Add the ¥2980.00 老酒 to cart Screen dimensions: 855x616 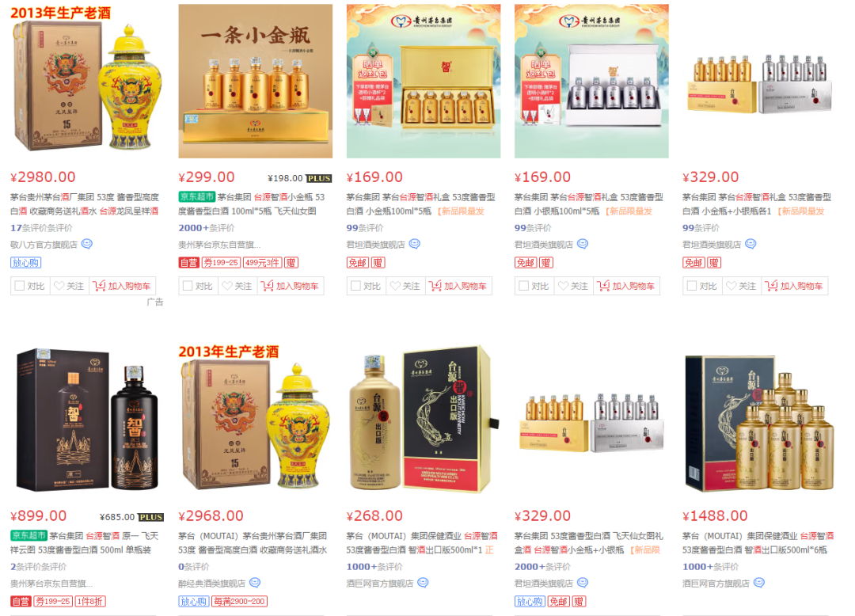click(x=122, y=286)
